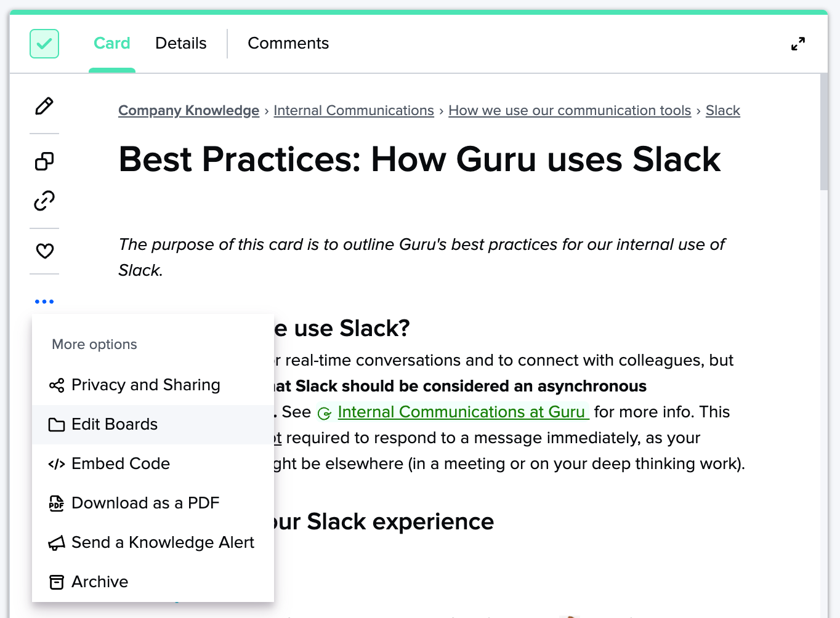Click the share icon beside Privacy and Sharing
Image resolution: width=840 pixels, height=618 pixels.
point(57,385)
